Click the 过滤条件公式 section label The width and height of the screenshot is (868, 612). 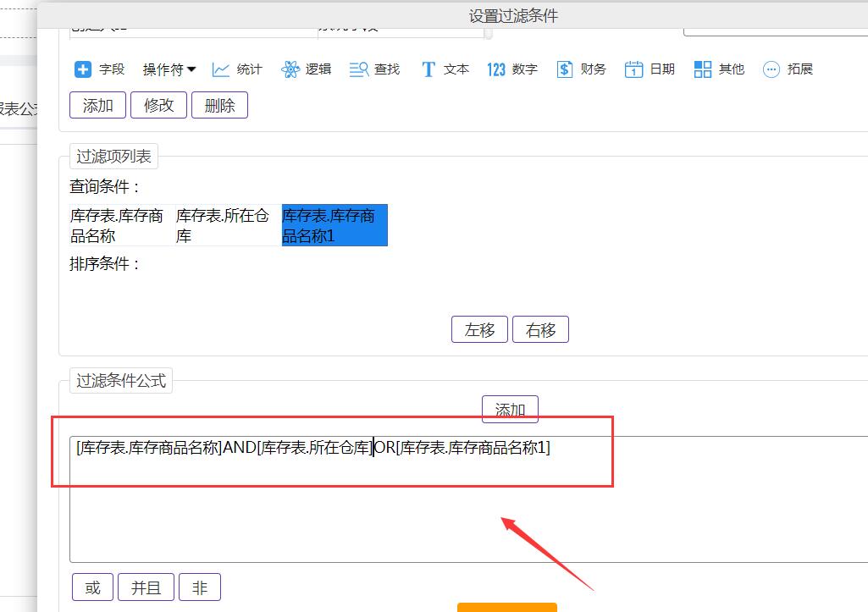coord(121,381)
